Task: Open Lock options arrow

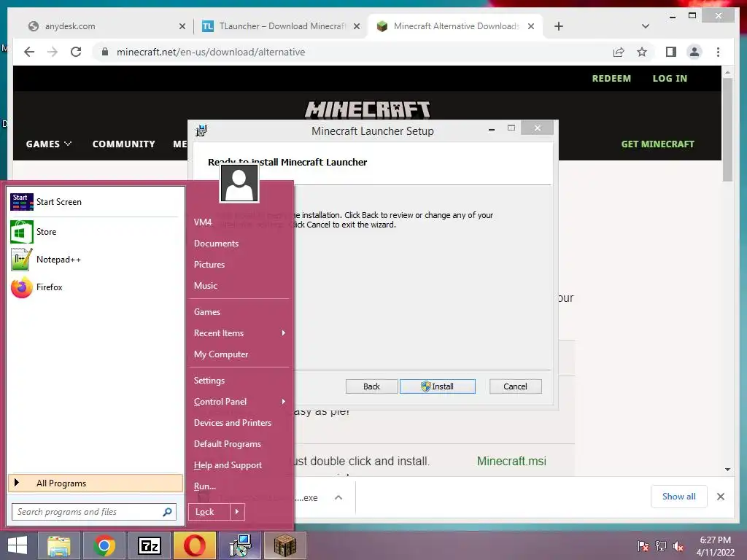Action: [x=237, y=512]
